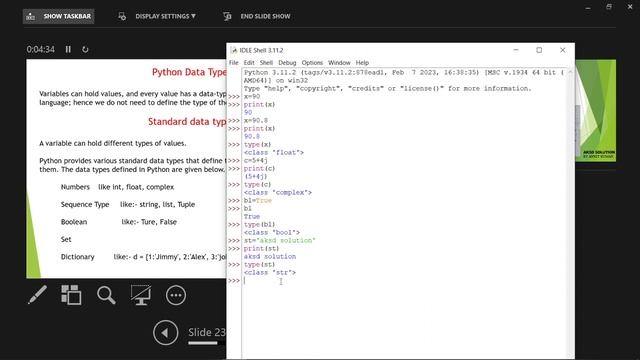Restore down the presenter view window

pos(609,7)
